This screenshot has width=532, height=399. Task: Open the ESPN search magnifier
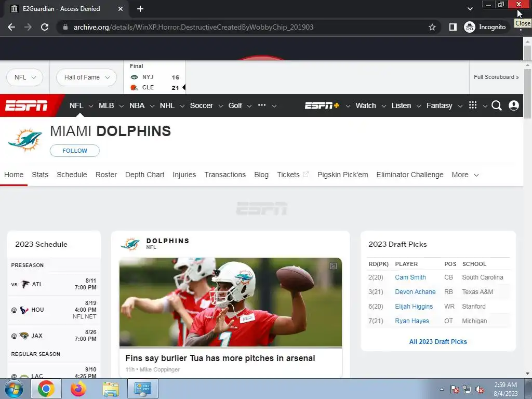pyautogui.click(x=496, y=105)
